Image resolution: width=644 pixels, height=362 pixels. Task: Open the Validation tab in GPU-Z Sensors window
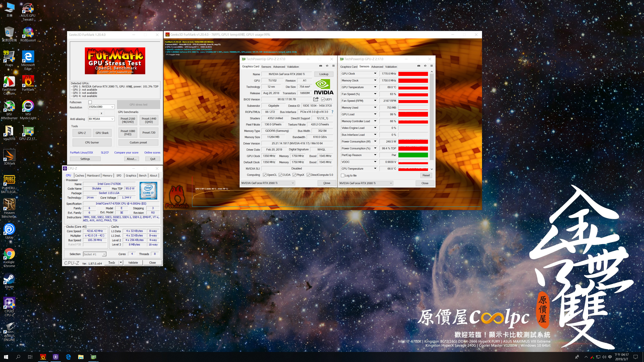pos(391,67)
